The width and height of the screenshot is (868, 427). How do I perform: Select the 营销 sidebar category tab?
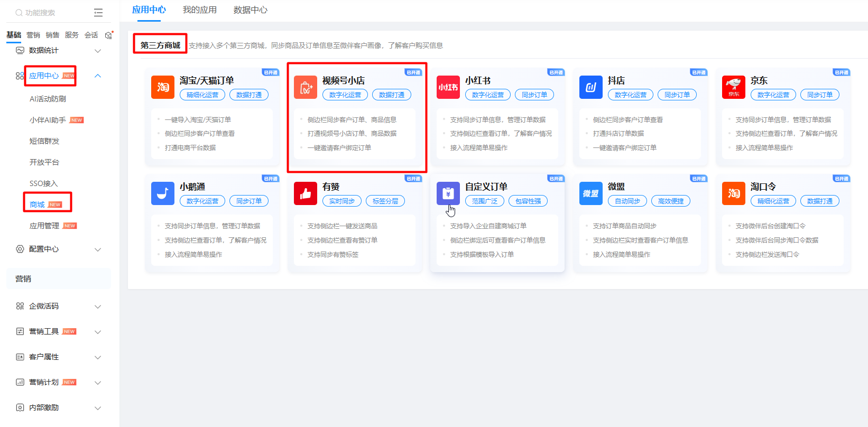(x=33, y=35)
